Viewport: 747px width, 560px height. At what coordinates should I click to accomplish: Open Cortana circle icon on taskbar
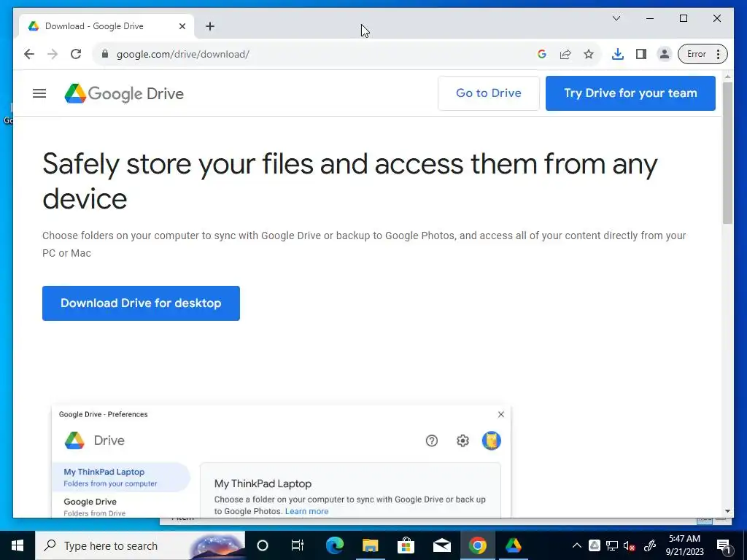click(x=263, y=545)
